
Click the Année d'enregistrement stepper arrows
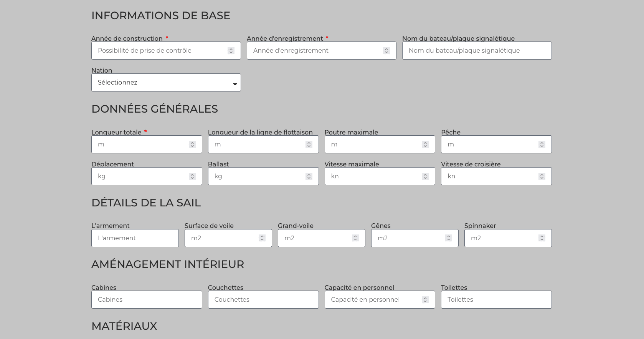tap(386, 51)
